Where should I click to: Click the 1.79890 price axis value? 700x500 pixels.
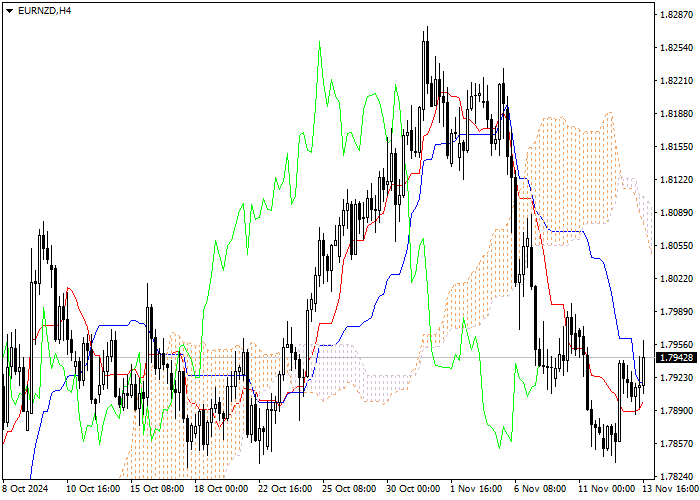[676, 312]
